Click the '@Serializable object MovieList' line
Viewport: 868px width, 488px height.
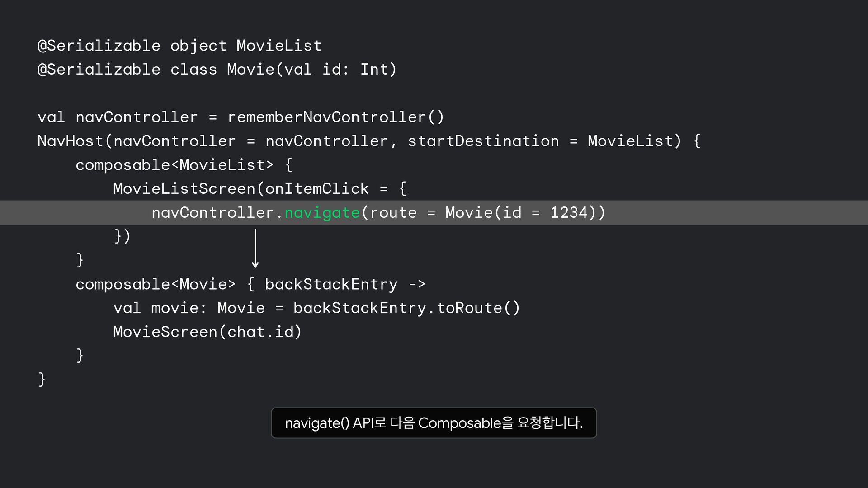(179, 46)
